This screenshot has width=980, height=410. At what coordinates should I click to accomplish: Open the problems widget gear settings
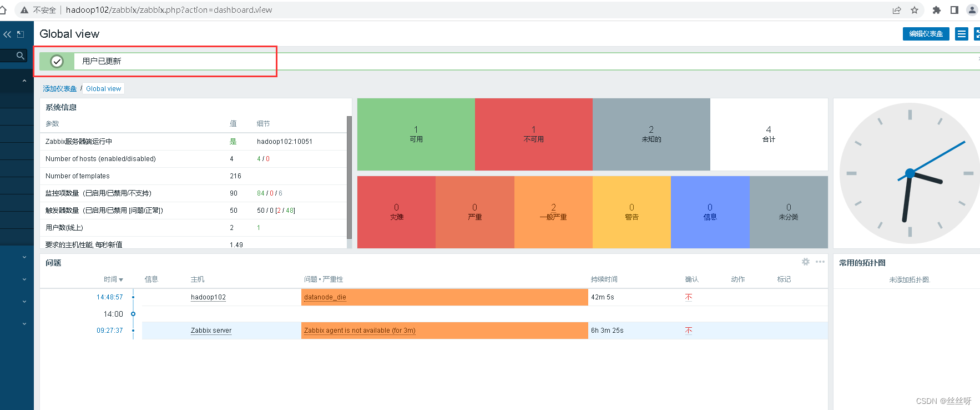coord(806,262)
